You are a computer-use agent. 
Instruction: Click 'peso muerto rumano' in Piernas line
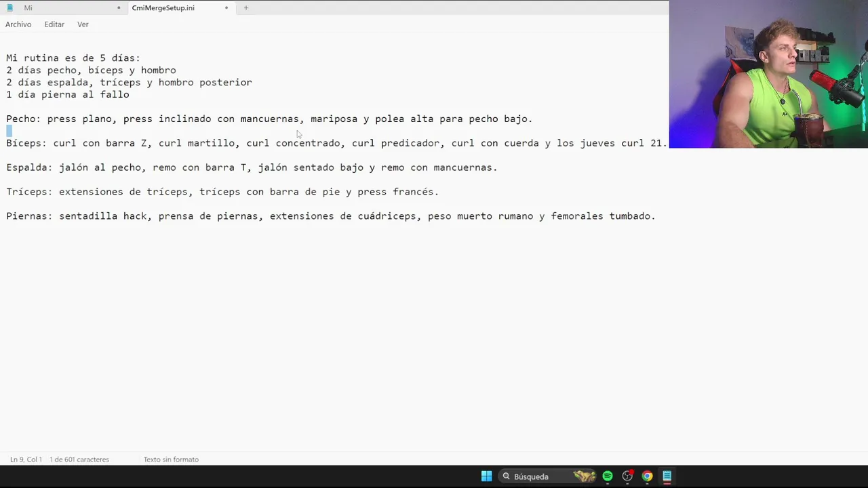[480, 217]
